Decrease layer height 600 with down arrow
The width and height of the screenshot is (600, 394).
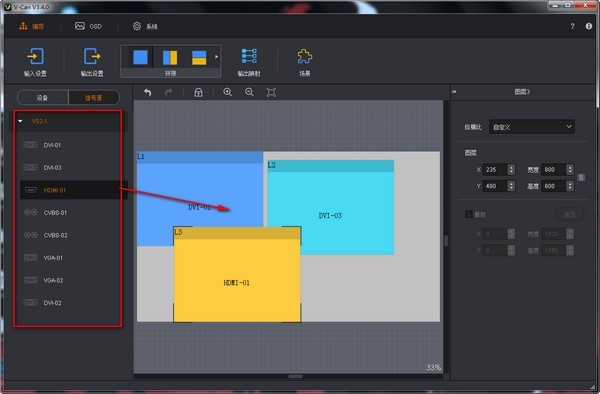(570, 189)
